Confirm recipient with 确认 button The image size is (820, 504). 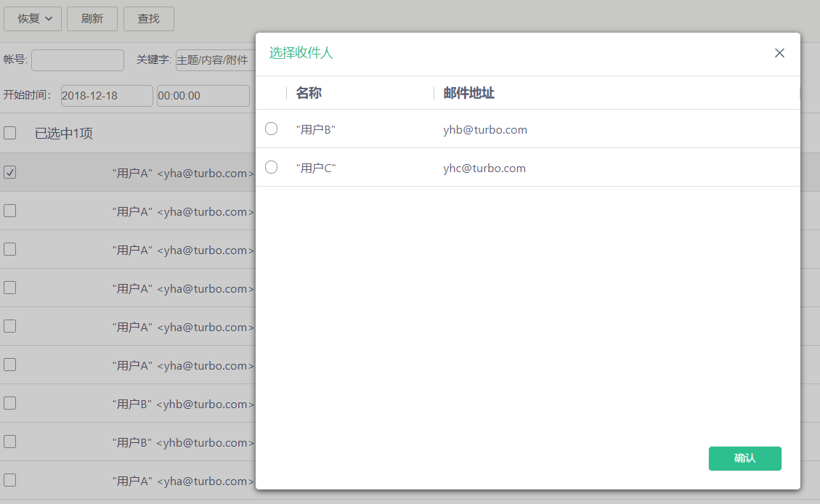744,458
